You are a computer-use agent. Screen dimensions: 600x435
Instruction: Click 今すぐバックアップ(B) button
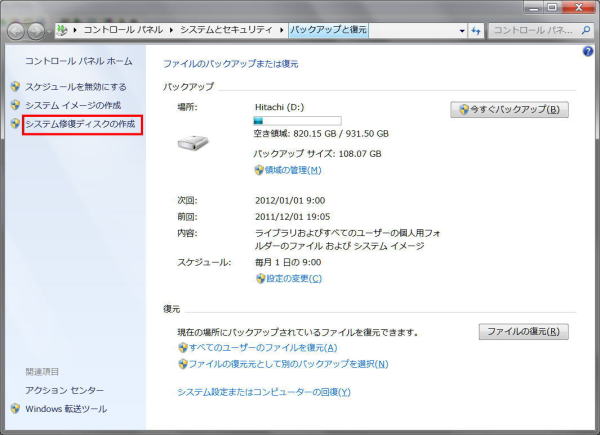point(509,110)
